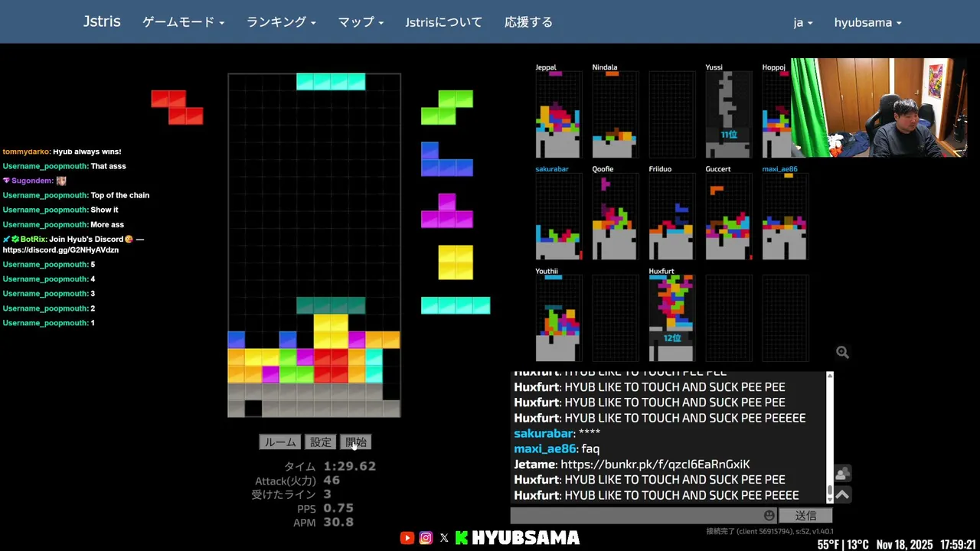Click the YouTube icon in bottom overlay
The width and height of the screenshot is (980, 551).
[x=407, y=538]
